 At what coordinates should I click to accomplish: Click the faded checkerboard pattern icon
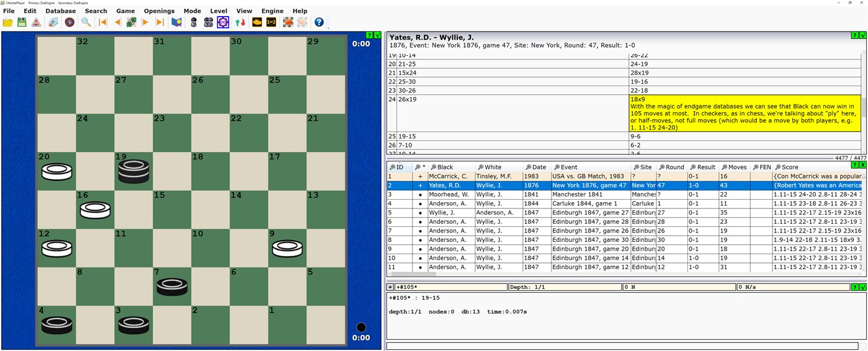(x=302, y=22)
